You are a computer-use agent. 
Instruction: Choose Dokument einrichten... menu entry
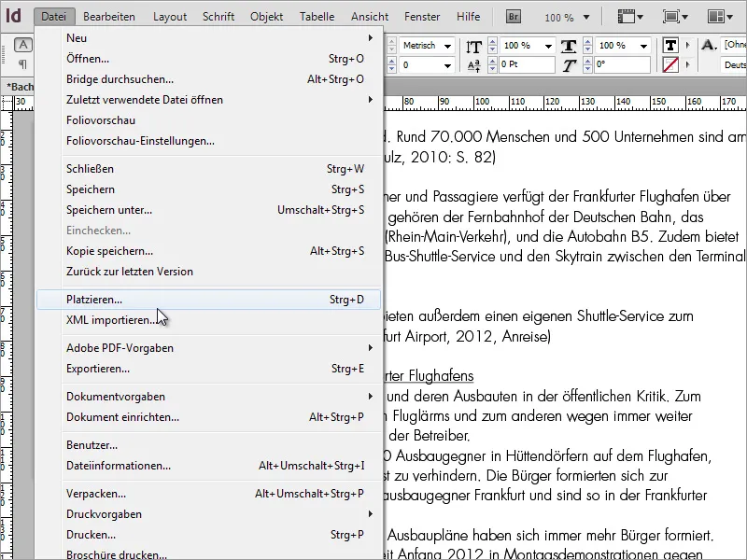point(208,416)
